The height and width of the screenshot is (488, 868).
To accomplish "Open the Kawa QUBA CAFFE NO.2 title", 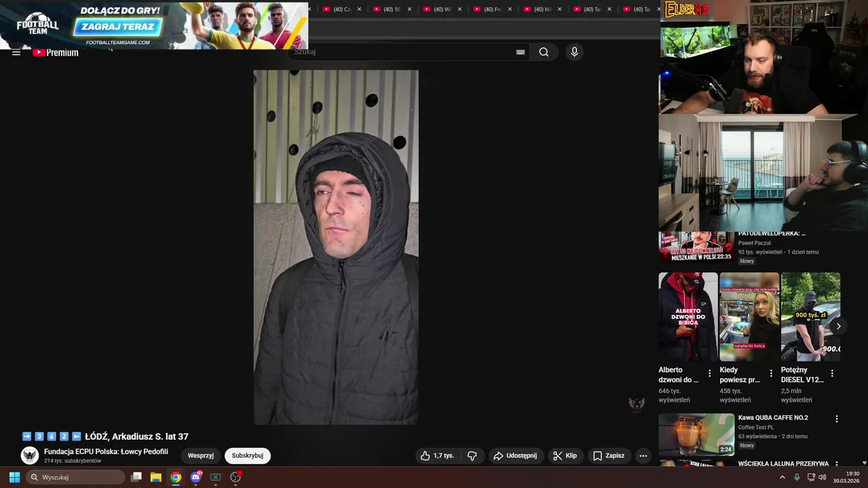I will (773, 418).
